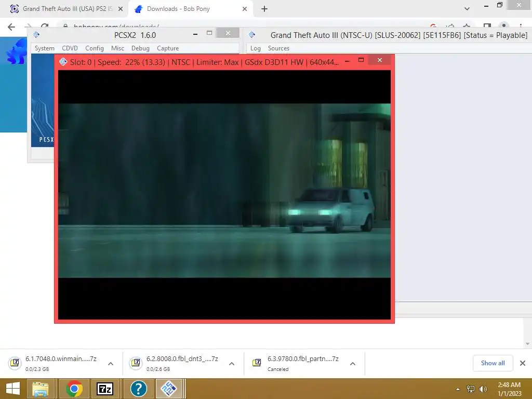Open the Misc menu in PCSX2

click(117, 48)
